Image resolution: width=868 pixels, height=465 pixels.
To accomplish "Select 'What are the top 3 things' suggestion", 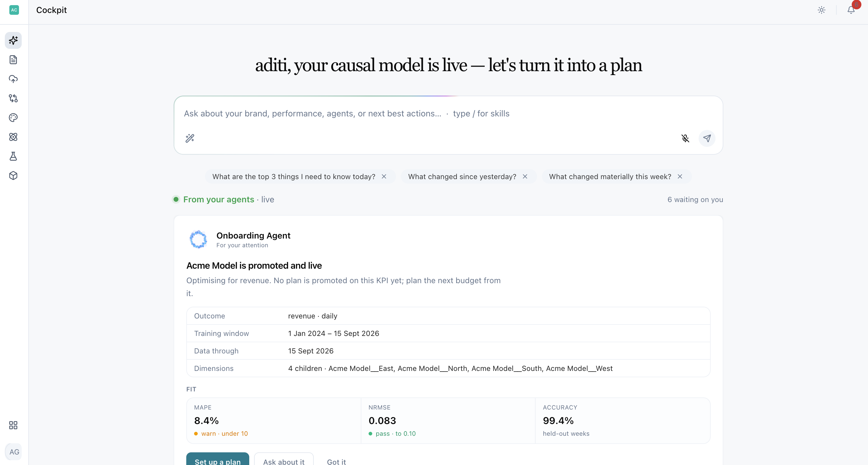I will [x=294, y=177].
